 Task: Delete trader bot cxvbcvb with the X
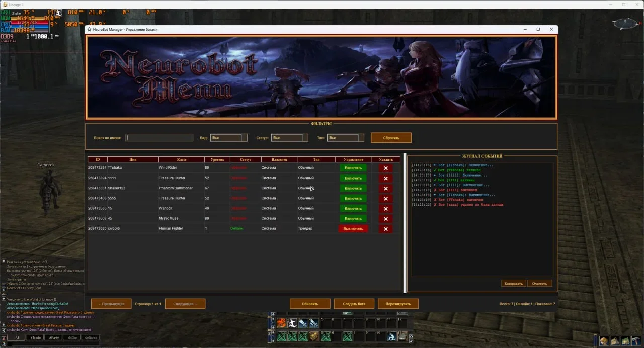coord(385,229)
